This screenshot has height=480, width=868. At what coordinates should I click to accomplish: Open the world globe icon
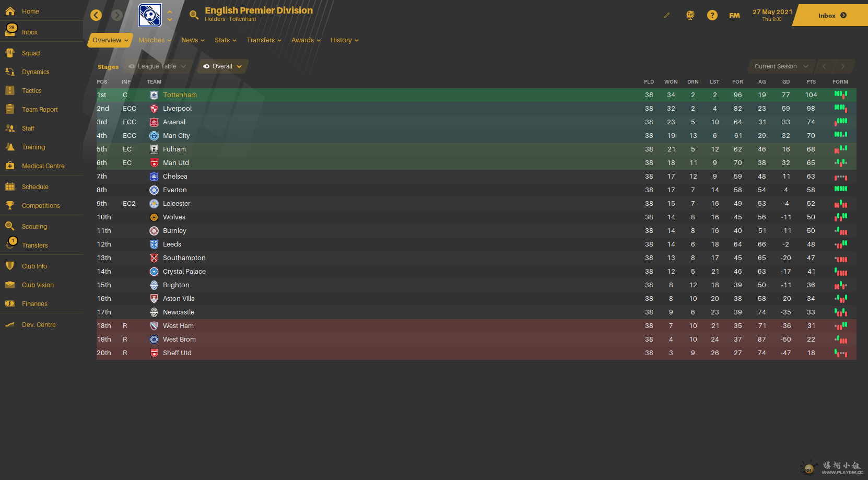[x=690, y=15]
